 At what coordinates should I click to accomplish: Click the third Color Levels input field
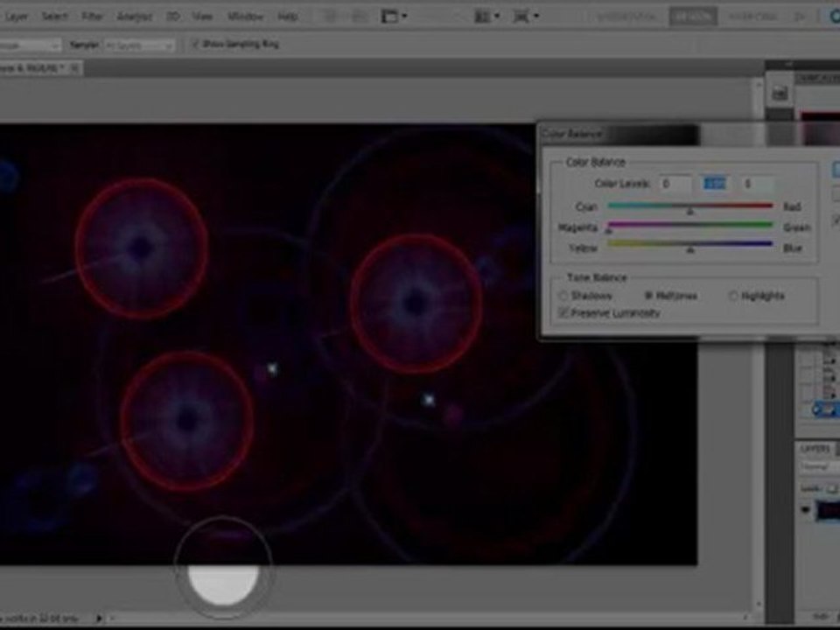click(758, 184)
